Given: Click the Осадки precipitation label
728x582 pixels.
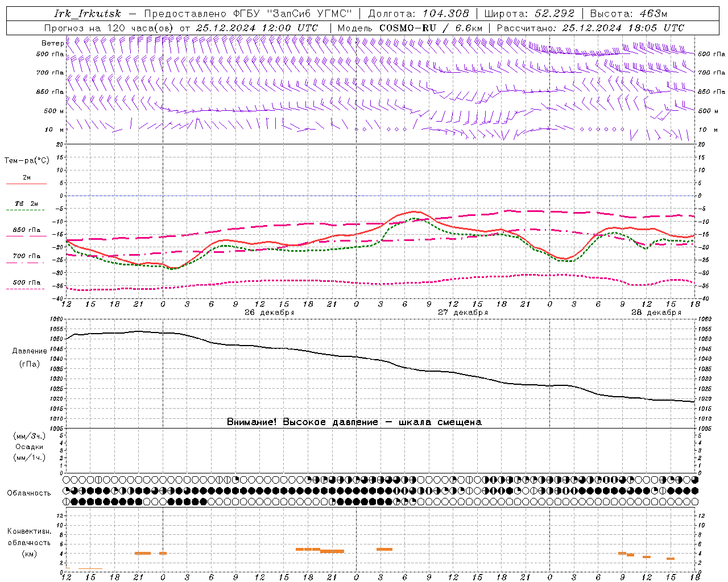Looking at the screenshot, I should (x=30, y=447).
